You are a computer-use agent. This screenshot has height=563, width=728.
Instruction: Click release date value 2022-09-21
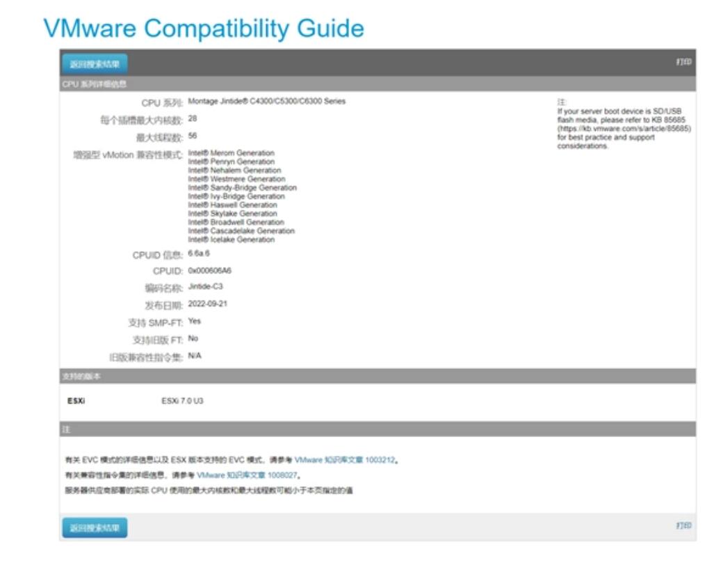click(x=207, y=304)
